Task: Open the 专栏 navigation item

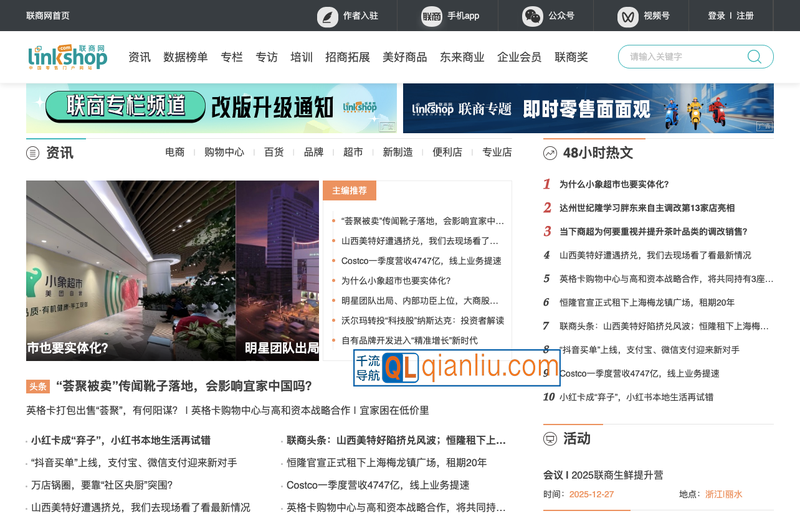Action: tap(232, 57)
